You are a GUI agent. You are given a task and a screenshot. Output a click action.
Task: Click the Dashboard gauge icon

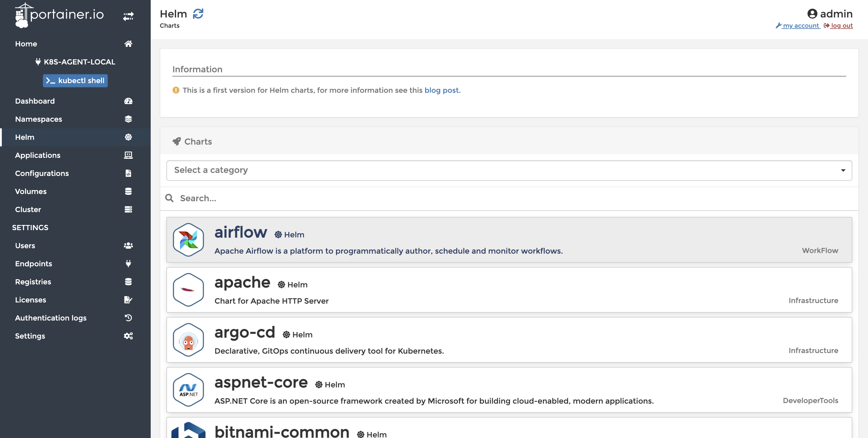point(128,101)
